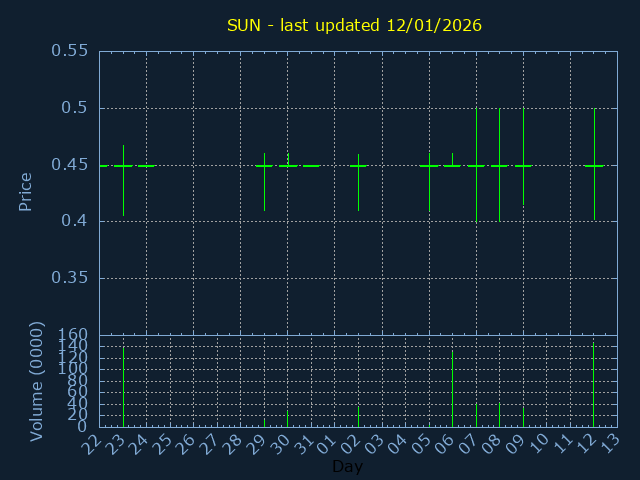Viewport: 640px width, 480px height.
Task: Click the 'Day' x-axis label
Action: [347, 466]
